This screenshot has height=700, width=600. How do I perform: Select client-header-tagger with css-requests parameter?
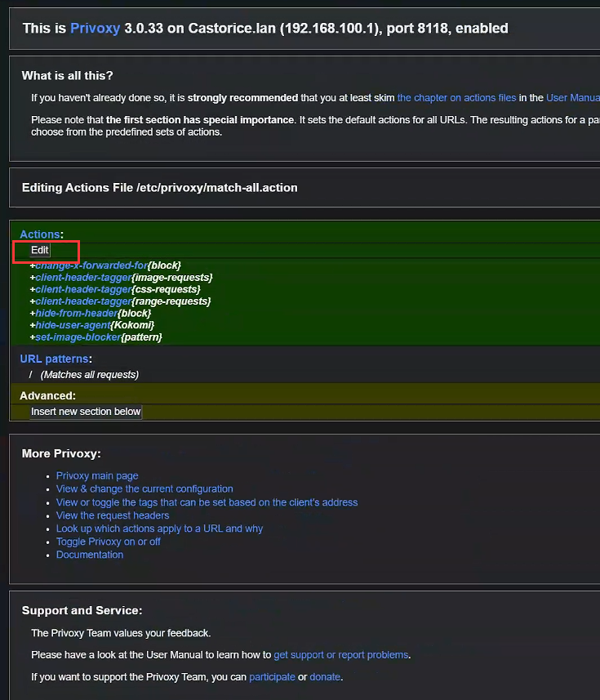point(82,289)
